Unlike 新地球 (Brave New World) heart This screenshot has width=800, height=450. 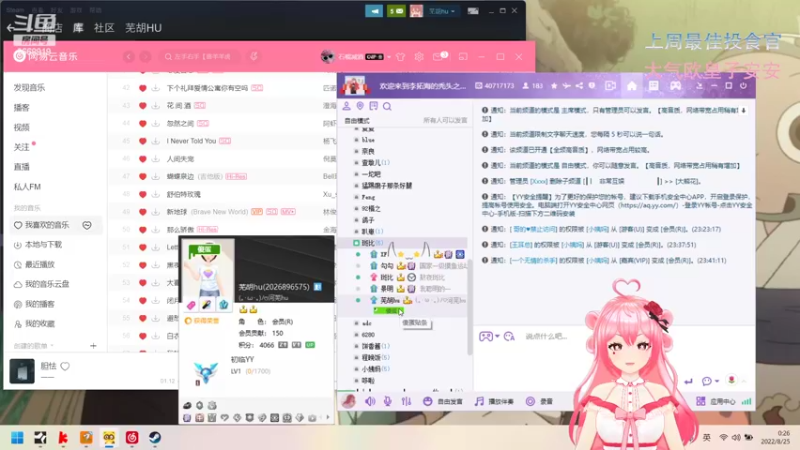[142, 212]
